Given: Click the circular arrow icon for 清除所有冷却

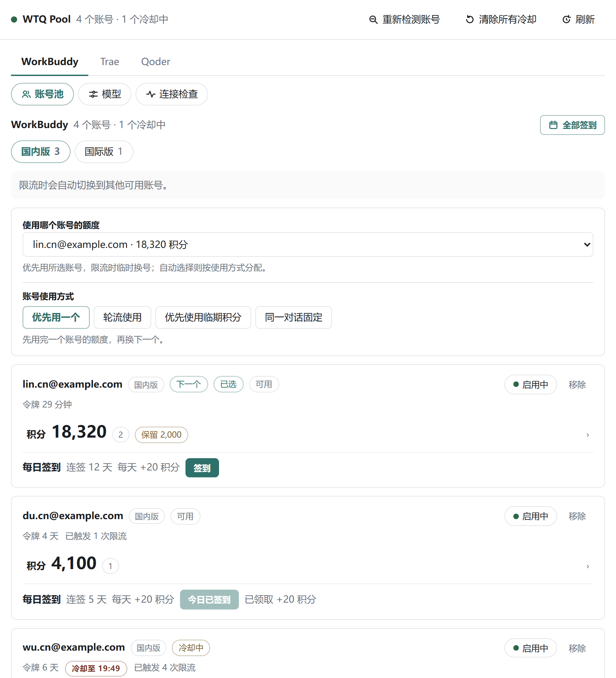Looking at the screenshot, I should [470, 20].
